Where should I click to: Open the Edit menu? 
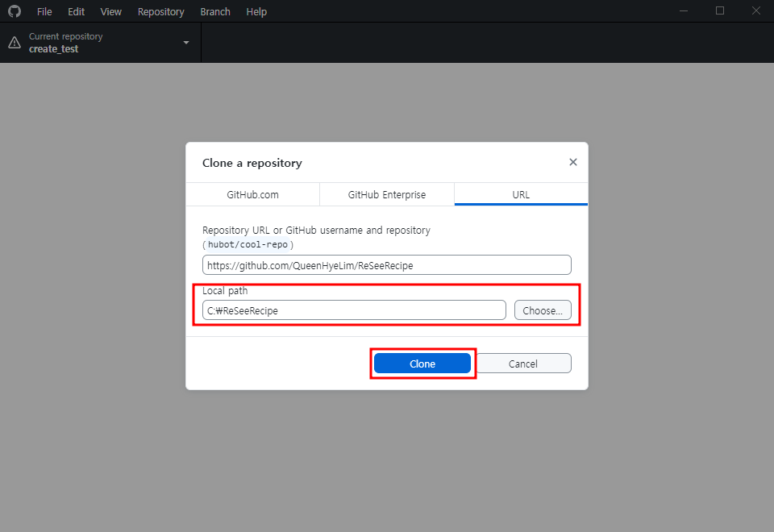coord(76,12)
